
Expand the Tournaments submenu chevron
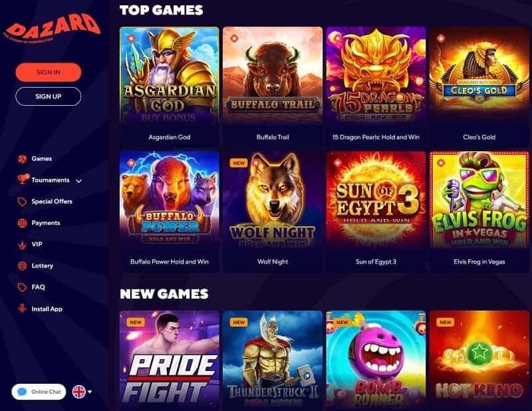[x=78, y=181]
